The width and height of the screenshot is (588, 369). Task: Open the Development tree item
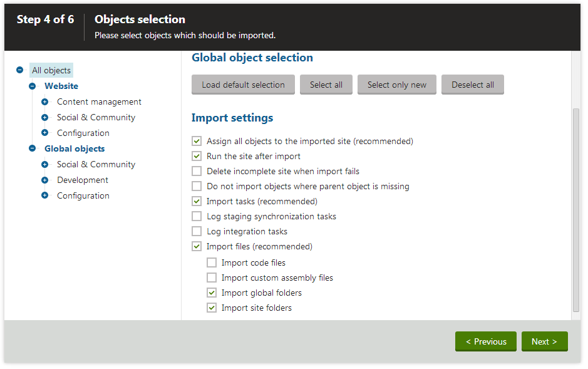tap(83, 180)
